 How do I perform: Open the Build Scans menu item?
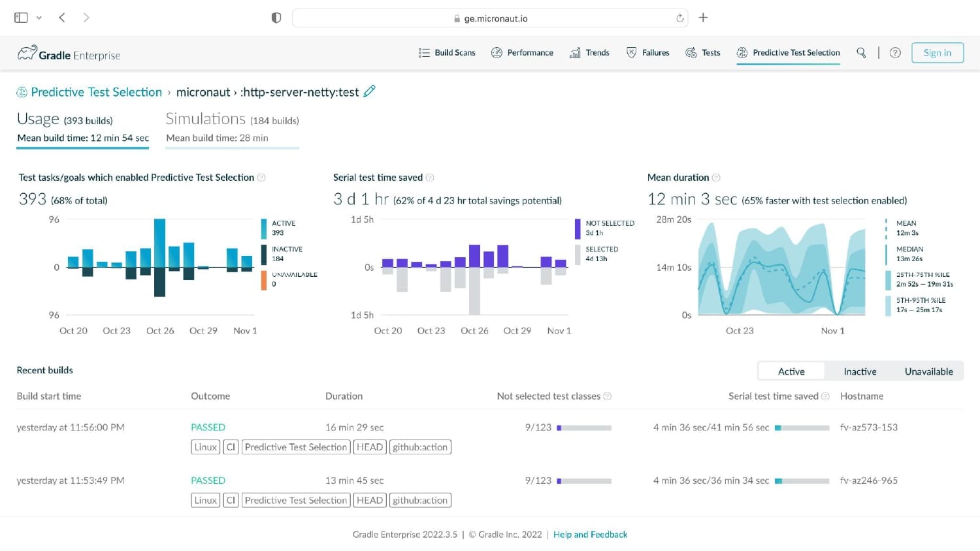pos(447,53)
